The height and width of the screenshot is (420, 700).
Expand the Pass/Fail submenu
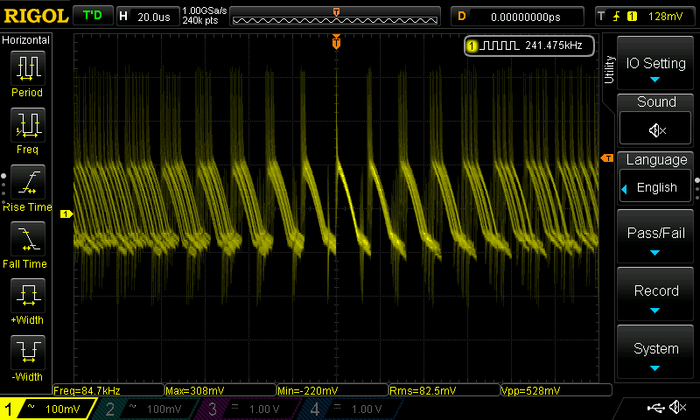point(655,239)
